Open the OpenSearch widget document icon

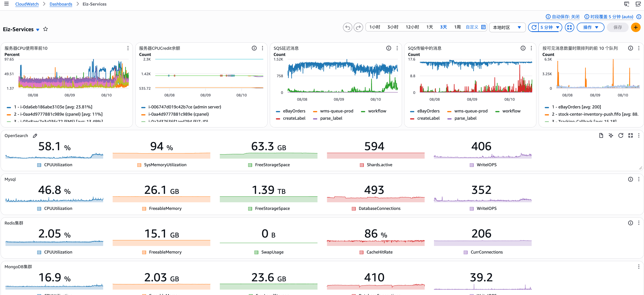601,135
